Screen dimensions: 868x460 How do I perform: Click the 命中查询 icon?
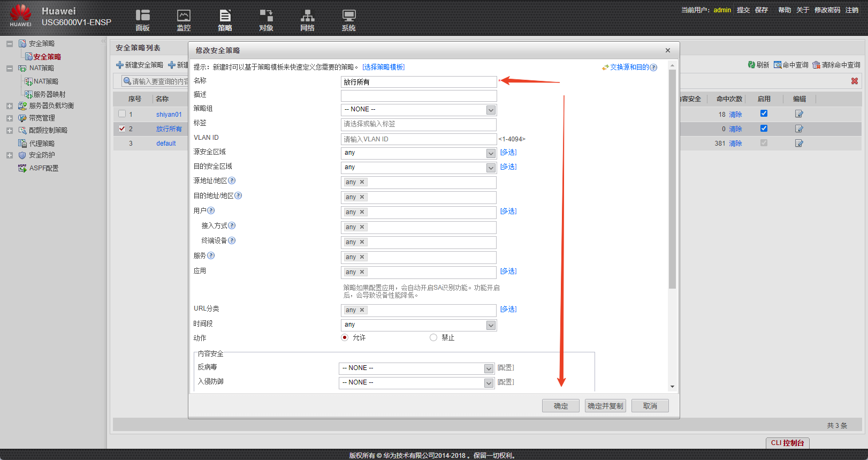coord(778,65)
